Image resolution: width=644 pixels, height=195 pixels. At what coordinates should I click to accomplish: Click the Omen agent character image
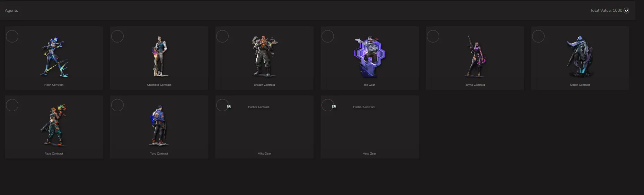(580, 57)
